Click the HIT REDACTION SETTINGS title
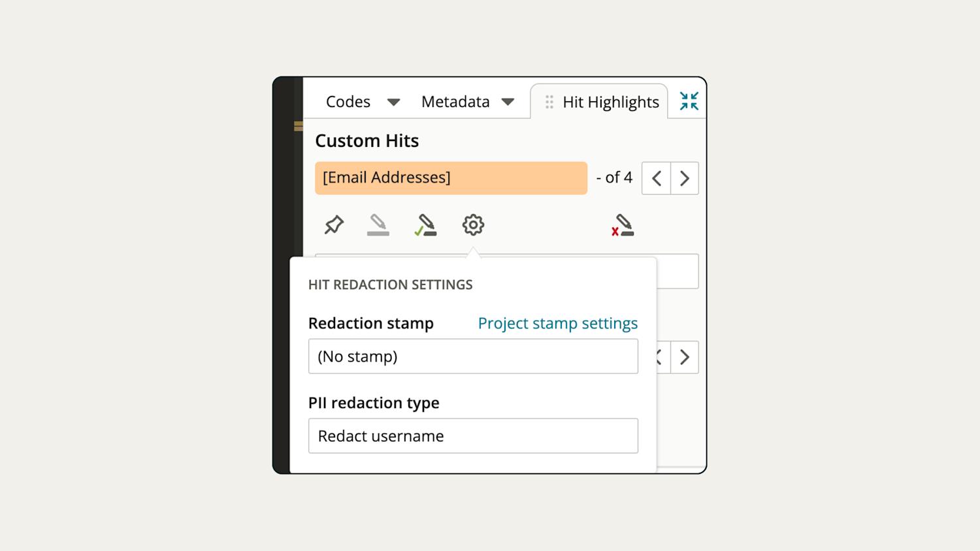 point(391,285)
